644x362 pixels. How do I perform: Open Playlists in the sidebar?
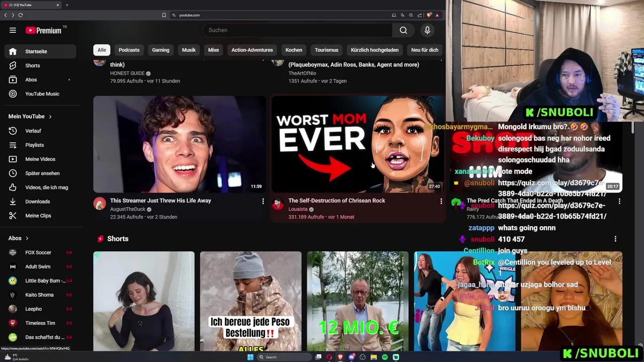pos(40,145)
